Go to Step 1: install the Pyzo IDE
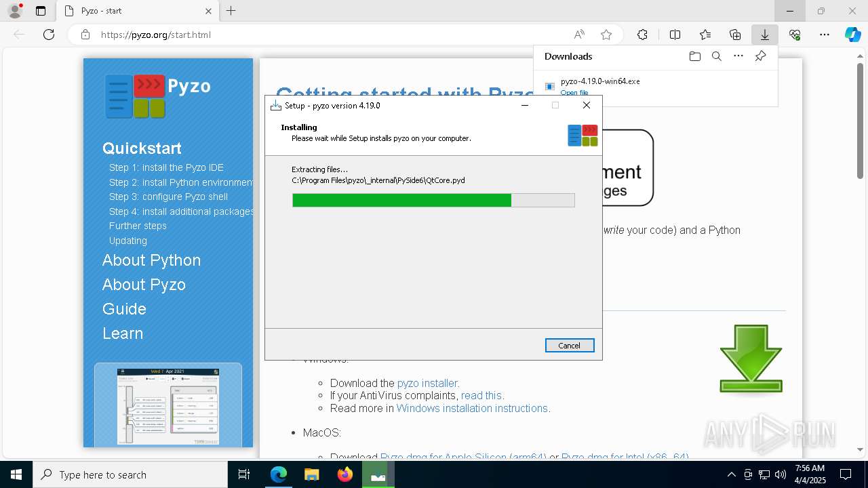 pyautogui.click(x=166, y=167)
